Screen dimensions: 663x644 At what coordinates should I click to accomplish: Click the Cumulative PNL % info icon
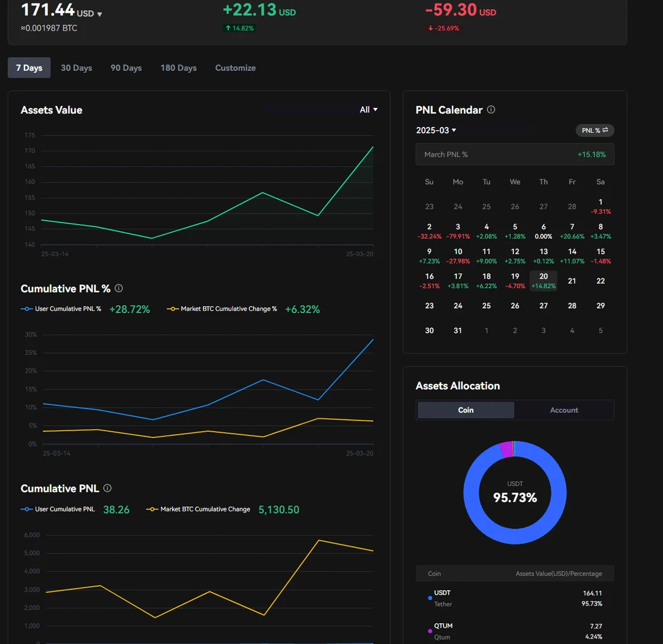click(x=119, y=289)
